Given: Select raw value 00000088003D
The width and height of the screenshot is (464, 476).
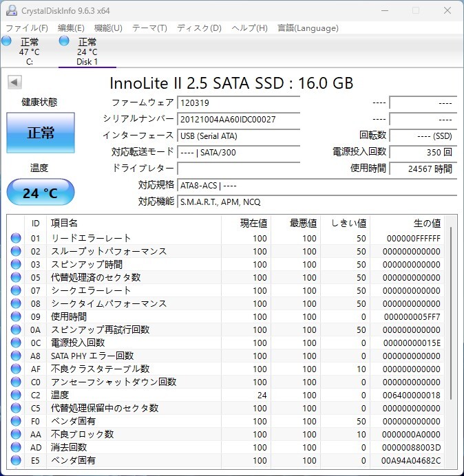Looking at the screenshot, I should click(x=411, y=447).
